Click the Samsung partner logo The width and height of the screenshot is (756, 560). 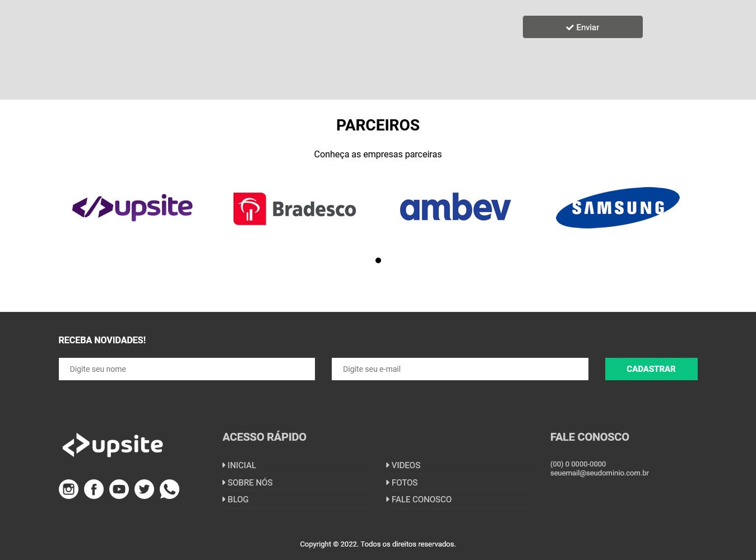(x=618, y=208)
